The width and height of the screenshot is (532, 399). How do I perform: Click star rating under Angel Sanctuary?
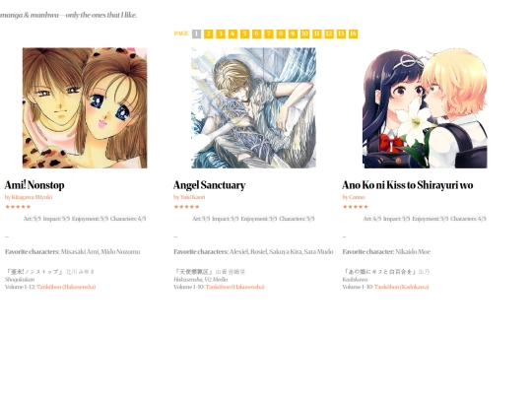[x=186, y=207]
